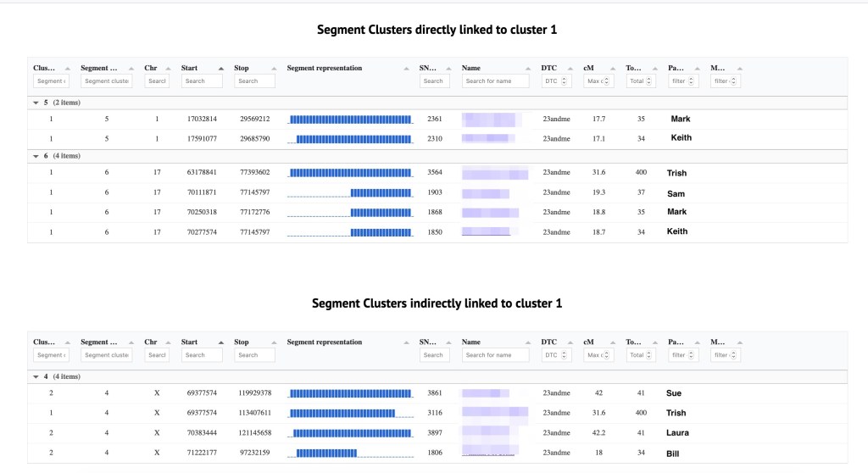The height and width of the screenshot is (473, 868).
Task: Click Name sort arrow in indirectly linked table
Action: point(531,342)
